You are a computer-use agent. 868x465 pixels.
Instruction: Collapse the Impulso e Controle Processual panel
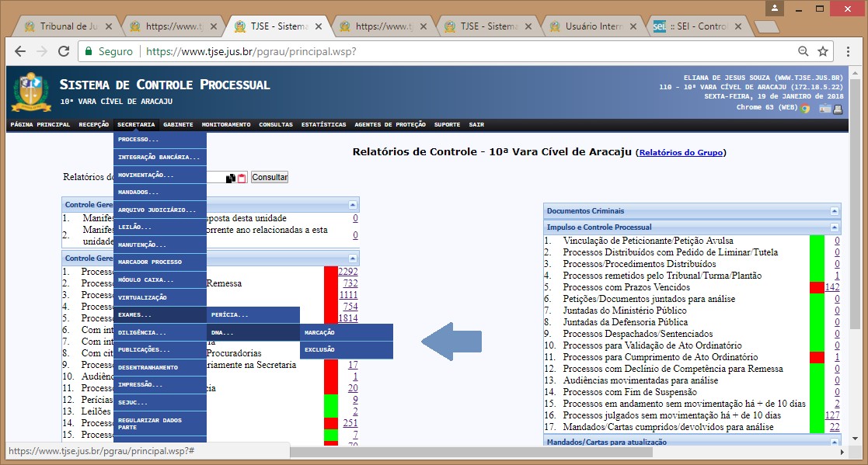[x=835, y=227]
